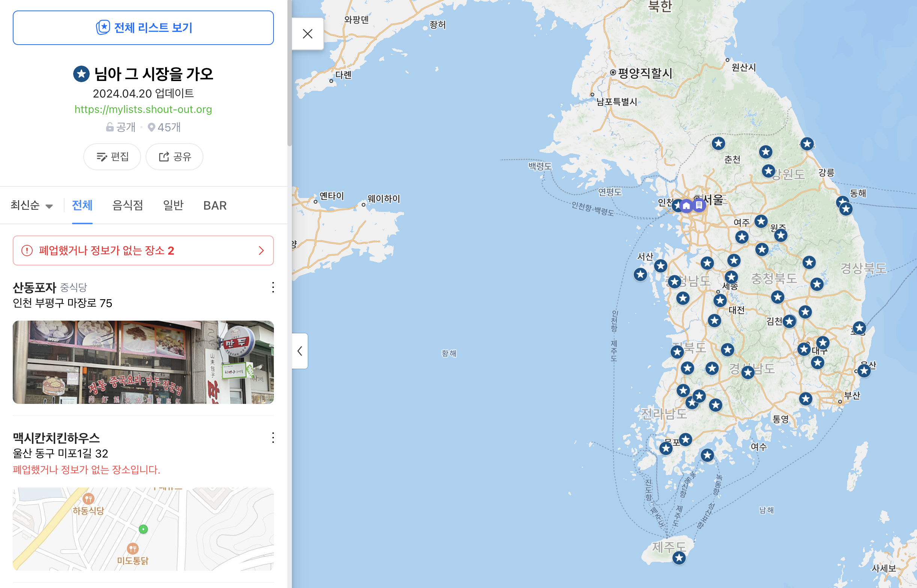Open more options for 산동포자
The width and height of the screenshot is (917, 588).
(x=273, y=287)
